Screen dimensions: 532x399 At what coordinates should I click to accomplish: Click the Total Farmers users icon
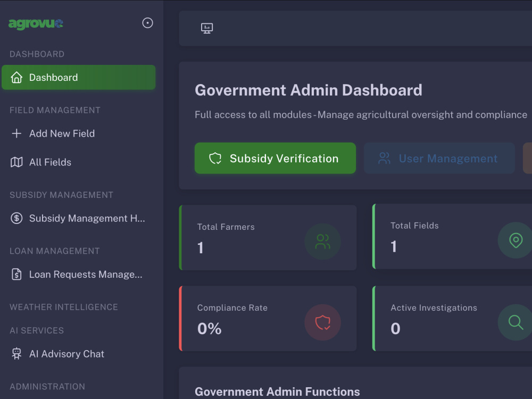(x=323, y=242)
